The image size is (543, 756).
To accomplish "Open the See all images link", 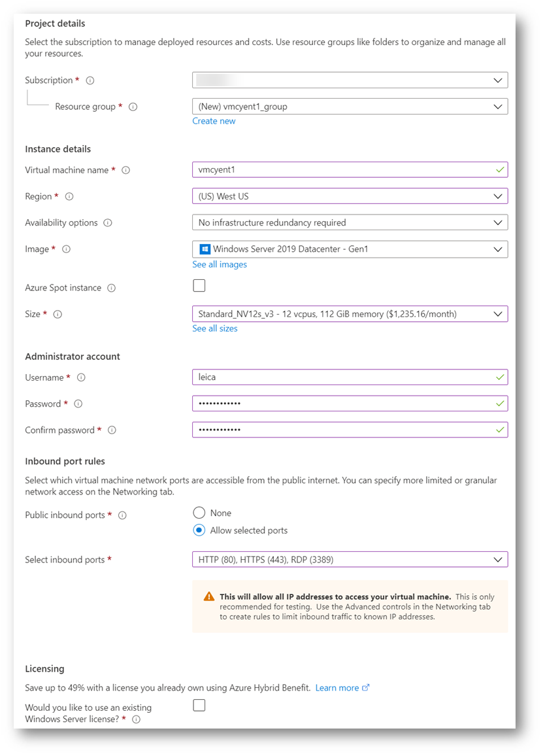I will tap(219, 264).
